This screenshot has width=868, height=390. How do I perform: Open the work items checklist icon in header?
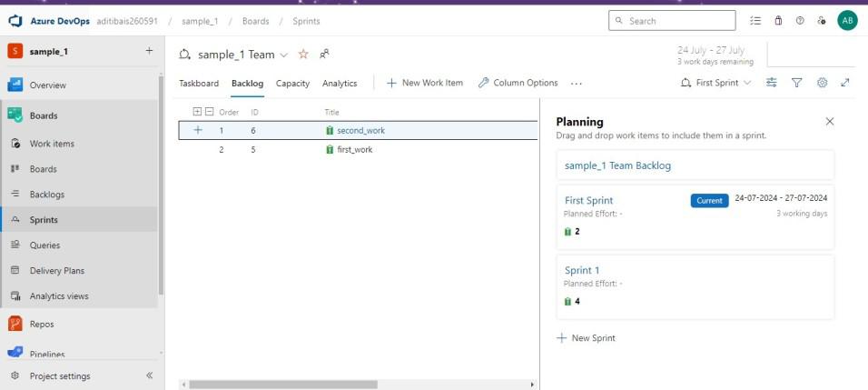click(x=755, y=20)
